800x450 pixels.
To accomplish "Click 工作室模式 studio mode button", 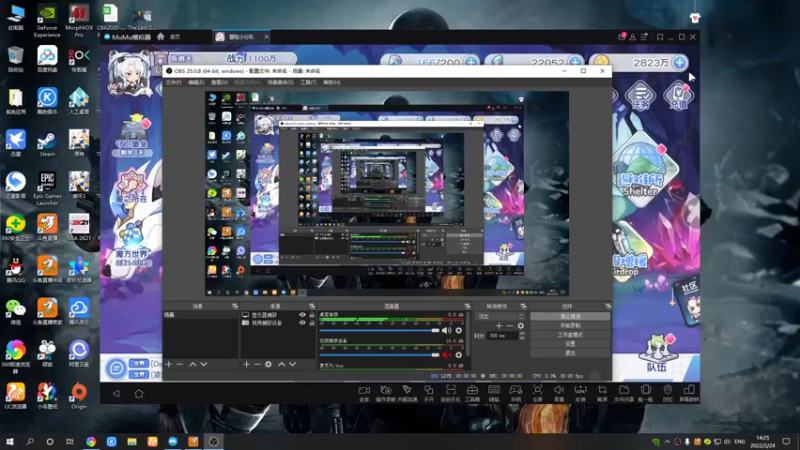I will click(570, 335).
